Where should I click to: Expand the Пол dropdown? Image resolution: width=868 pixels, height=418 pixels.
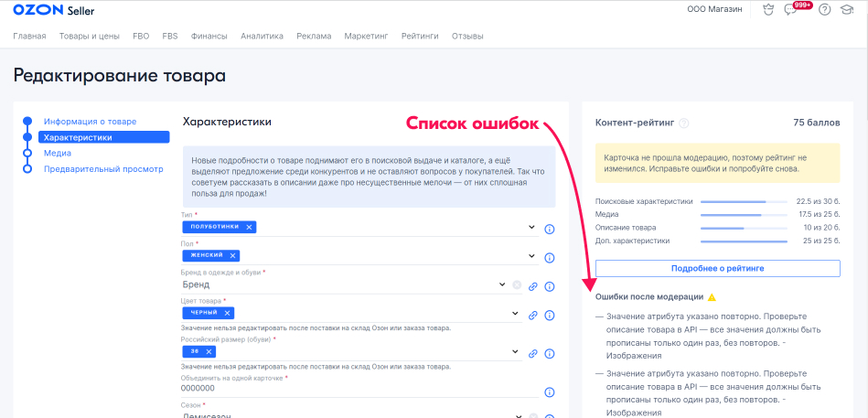[531, 256]
